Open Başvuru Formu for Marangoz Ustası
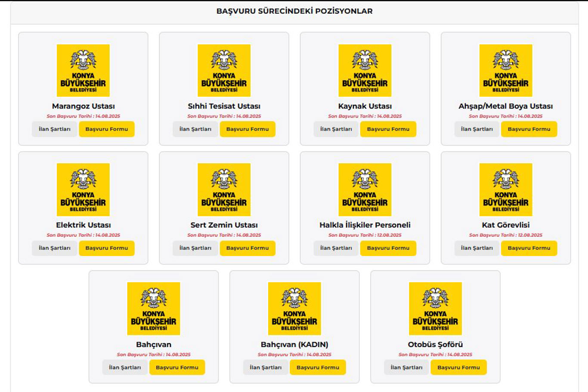The width and height of the screenshot is (588, 392). 107,129
